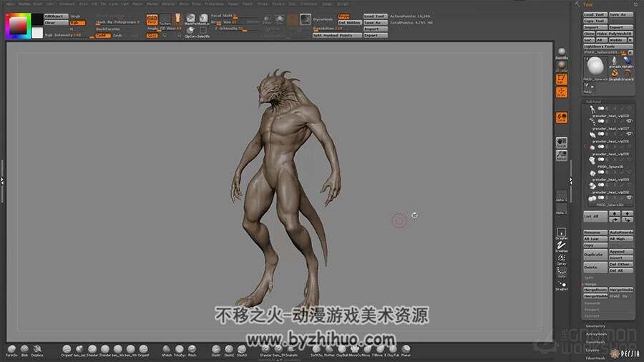This screenshot has height=362, width=644.
Task: Click Del Hidden in top shelf
Action: pyautogui.click(x=350, y=23)
